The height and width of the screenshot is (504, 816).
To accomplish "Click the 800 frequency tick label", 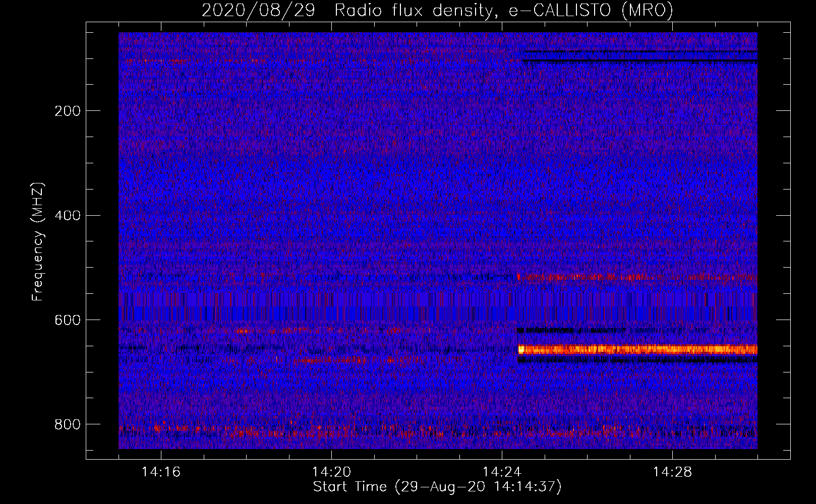I will [68, 425].
